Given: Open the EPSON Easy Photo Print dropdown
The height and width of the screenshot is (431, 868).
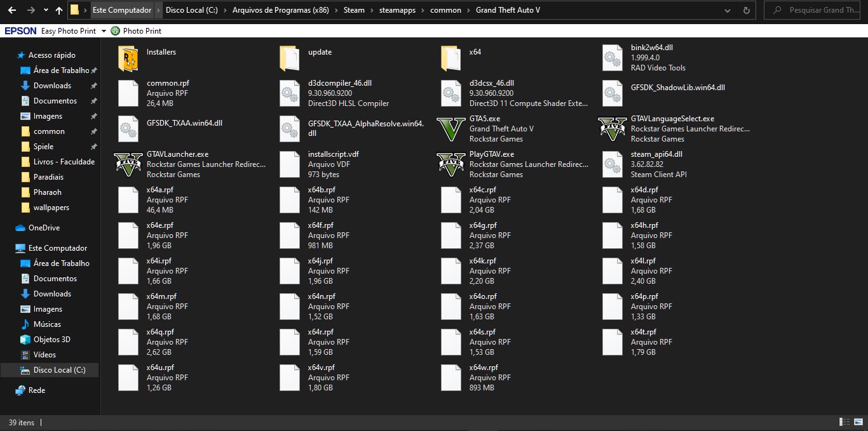Looking at the screenshot, I should pyautogui.click(x=103, y=30).
